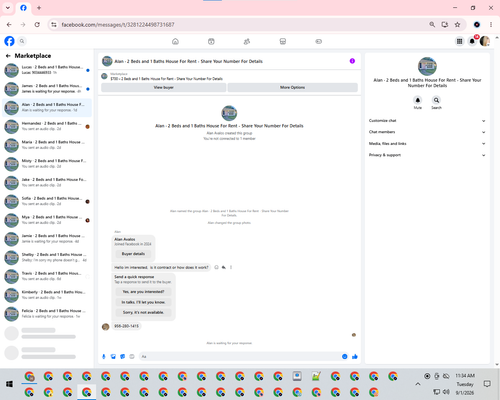The image size is (500, 400).
Task: Open the Marketplace storefront icon in top bar
Action: click(x=283, y=41)
